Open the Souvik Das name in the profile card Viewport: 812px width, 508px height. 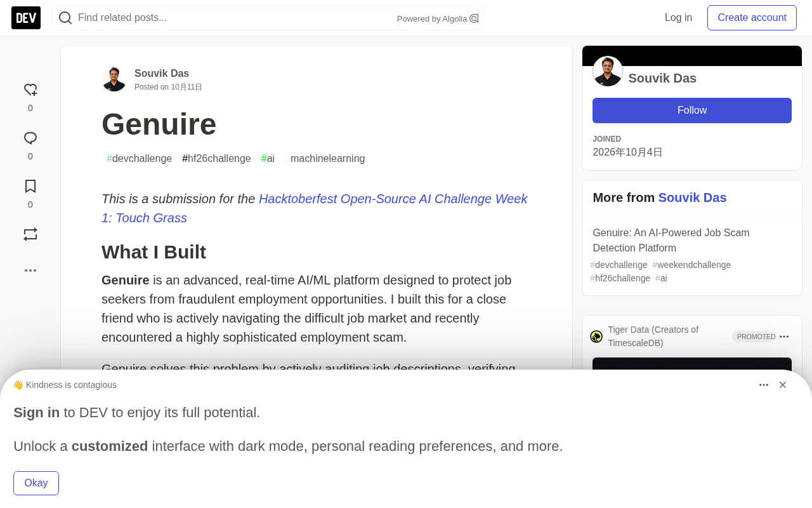[x=662, y=79]
